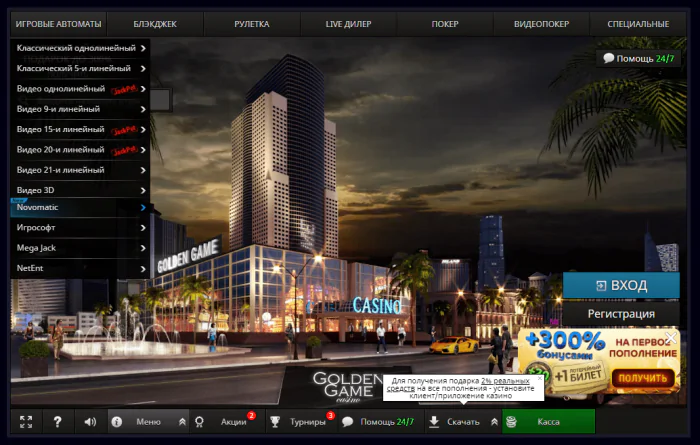This screenshot has width=700, height=445.
Task: Select Видео 3D menu item
Action: pos(80,190)
